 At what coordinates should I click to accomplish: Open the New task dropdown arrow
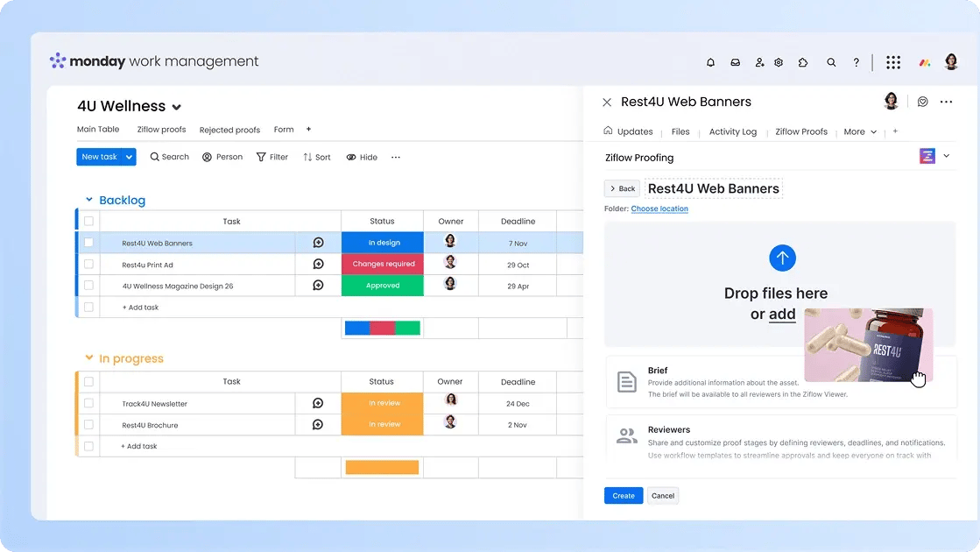(129, 157)
